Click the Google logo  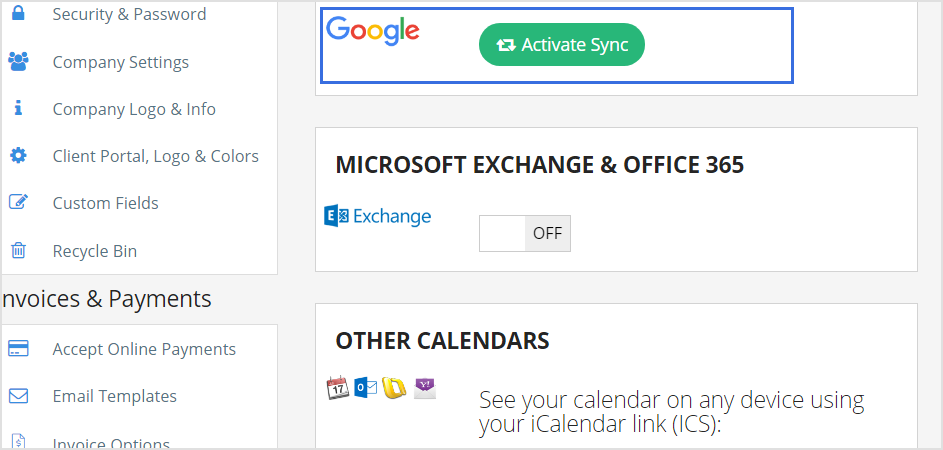373,31
